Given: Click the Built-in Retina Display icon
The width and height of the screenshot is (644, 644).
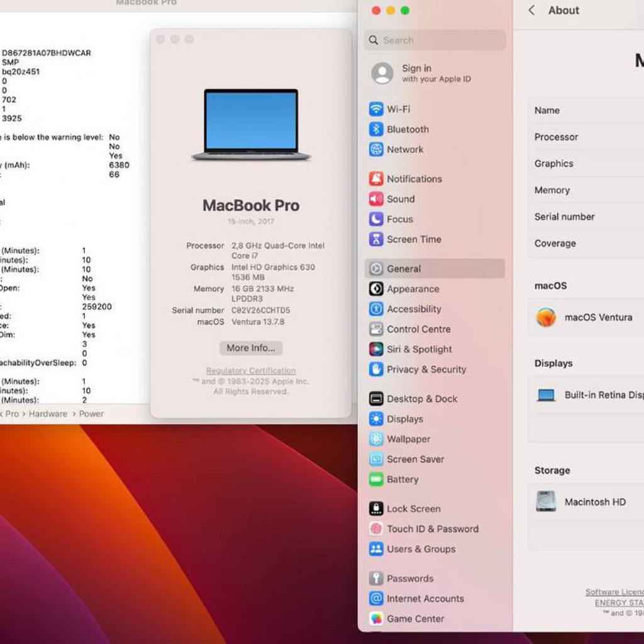Looking at the screenshot, I should click(547, 395).
